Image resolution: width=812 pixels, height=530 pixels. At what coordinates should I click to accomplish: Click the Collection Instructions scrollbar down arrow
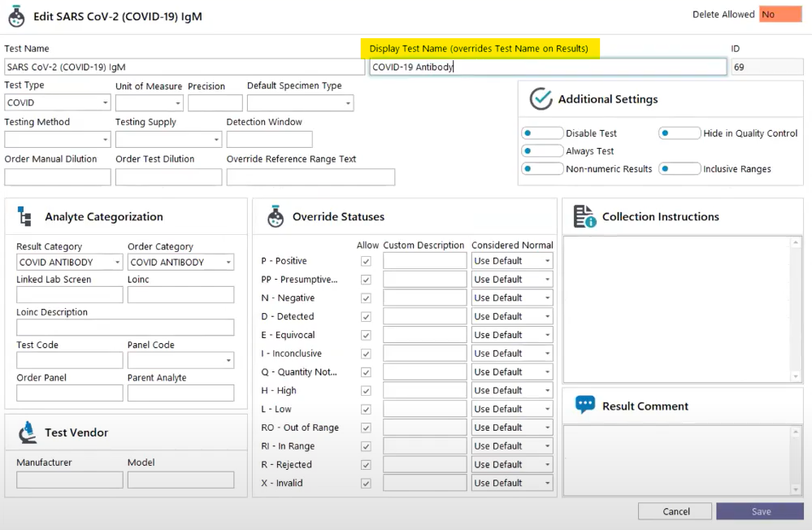[796, 376]
